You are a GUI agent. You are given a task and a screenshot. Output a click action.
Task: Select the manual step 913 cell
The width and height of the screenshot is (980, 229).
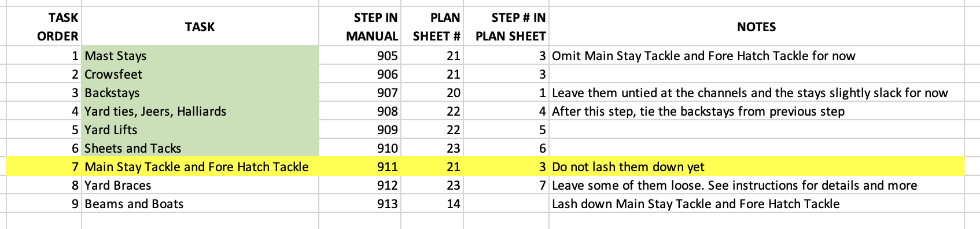pos(360,204)
